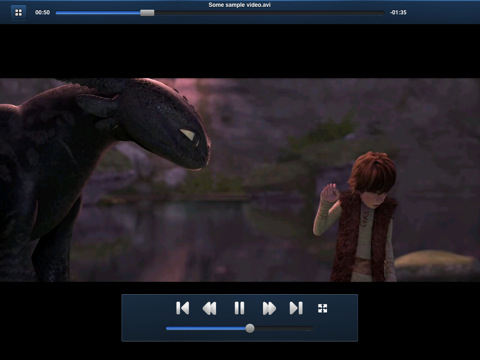Click the volume slider knob
The image size is (480, 360).
point(250,329)
